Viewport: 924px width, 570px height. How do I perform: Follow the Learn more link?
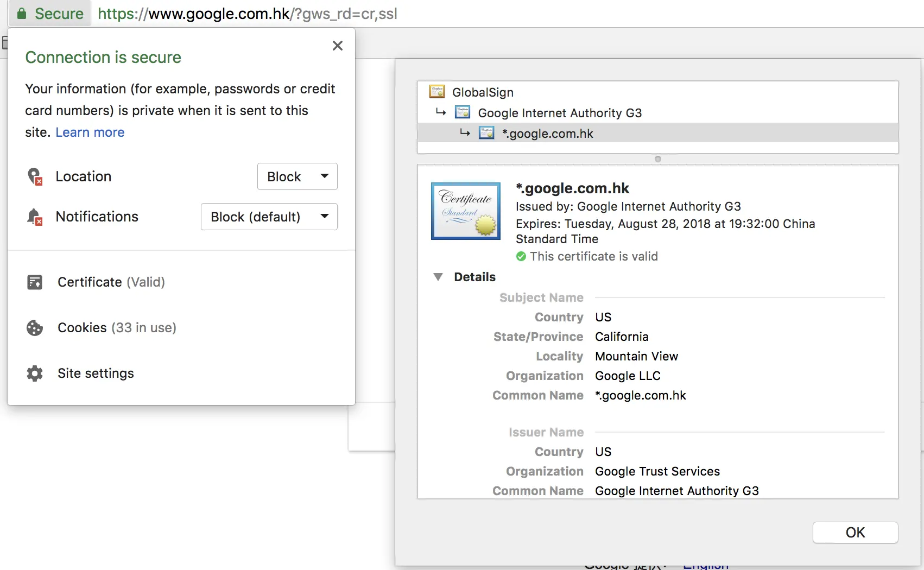pyautogui.click(x=90, y=132)
